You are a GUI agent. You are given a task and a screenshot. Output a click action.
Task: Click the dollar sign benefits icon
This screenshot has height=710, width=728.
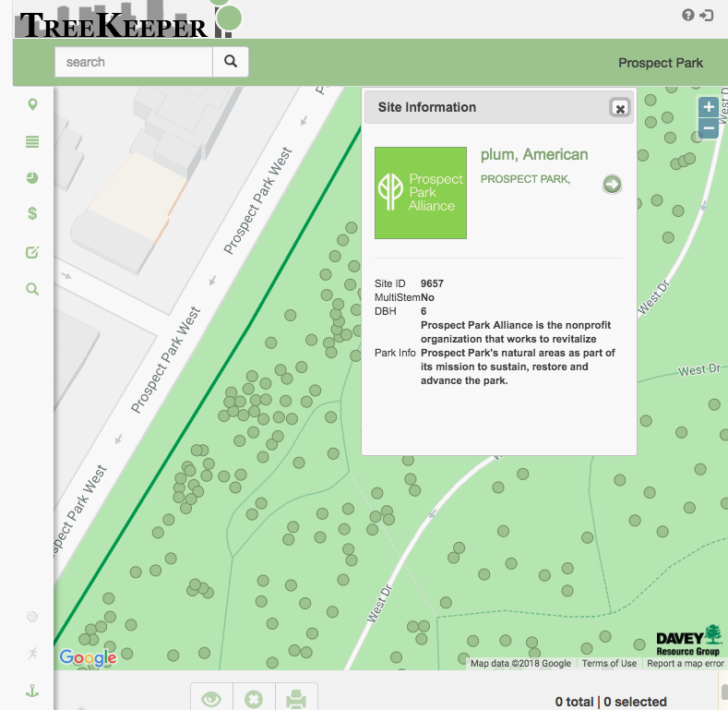pos(33,214)
